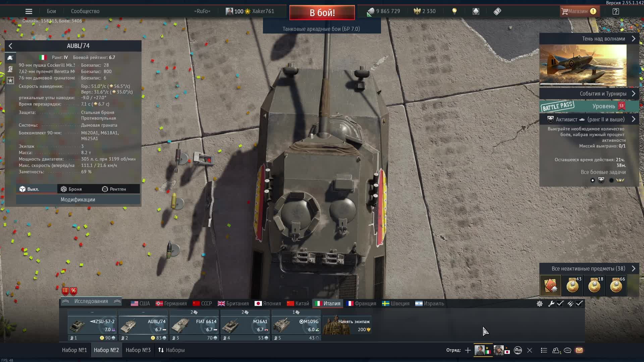
Task: Open the gear settings icon above crew slots
Action: point(540,304)
